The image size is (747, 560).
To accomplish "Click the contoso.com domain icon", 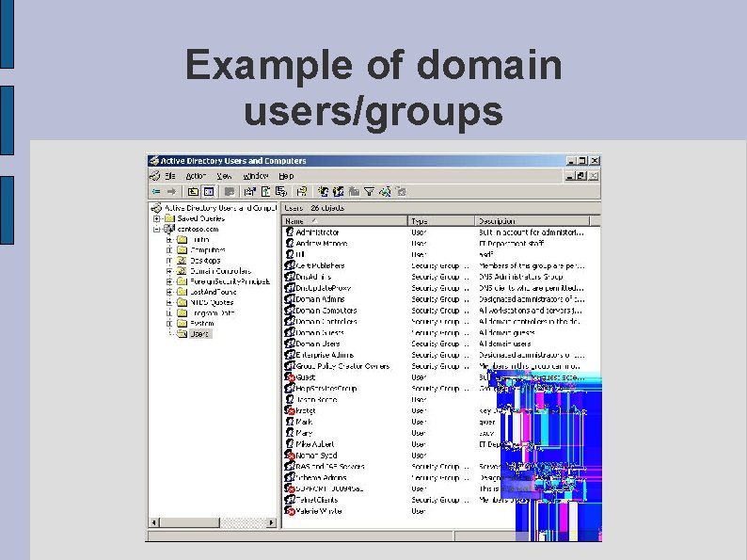I will pos(169,229).
